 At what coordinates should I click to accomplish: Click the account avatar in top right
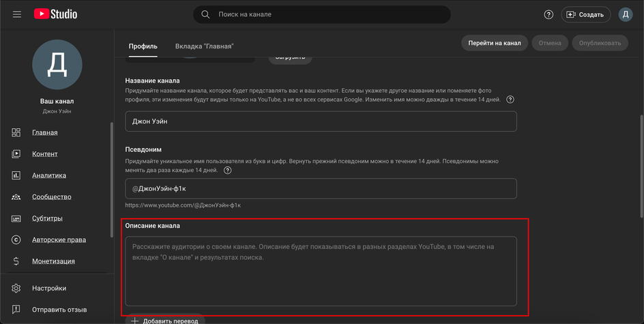[x=626, y=14]
